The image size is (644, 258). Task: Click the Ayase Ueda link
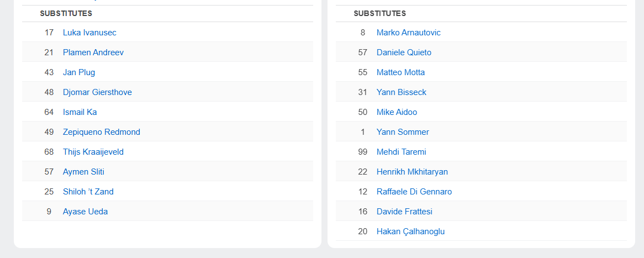pos(85,212)
